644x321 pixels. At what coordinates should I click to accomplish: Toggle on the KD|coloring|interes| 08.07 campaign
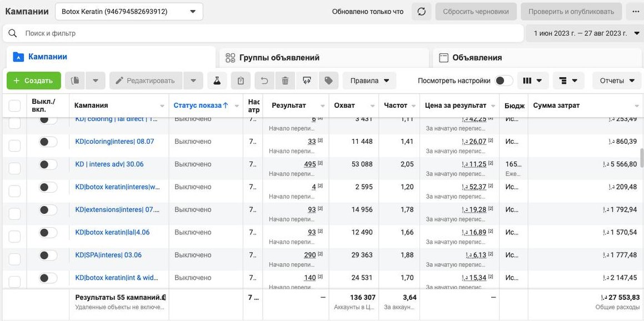tap(48, 142)
